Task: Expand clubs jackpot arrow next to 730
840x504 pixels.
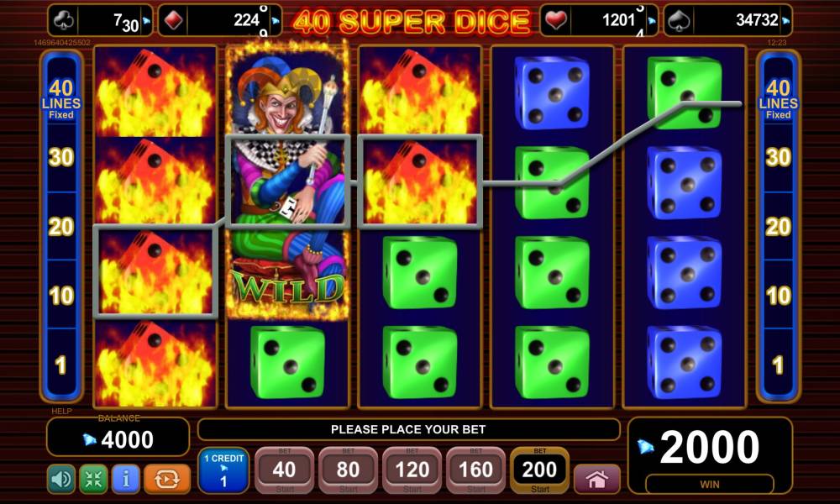Action: 146,22
